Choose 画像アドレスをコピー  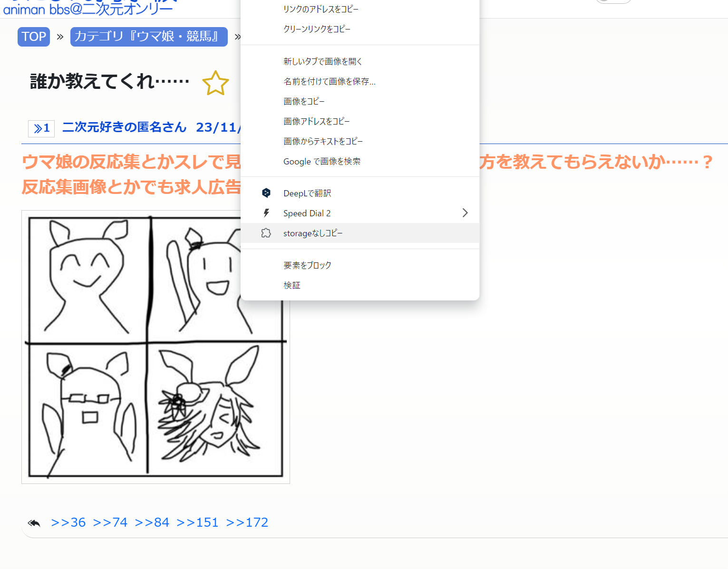coord(360,121)
